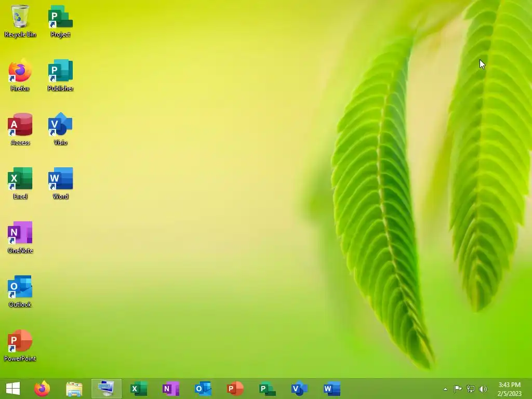Viewport: 532px width, 399px height.
Task: Select the OneNote desktop shortcut
Action: point(20,237)
